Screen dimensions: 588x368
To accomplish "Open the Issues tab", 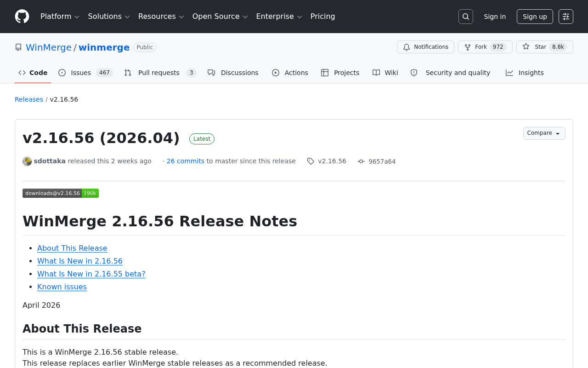I will (85, 73).
